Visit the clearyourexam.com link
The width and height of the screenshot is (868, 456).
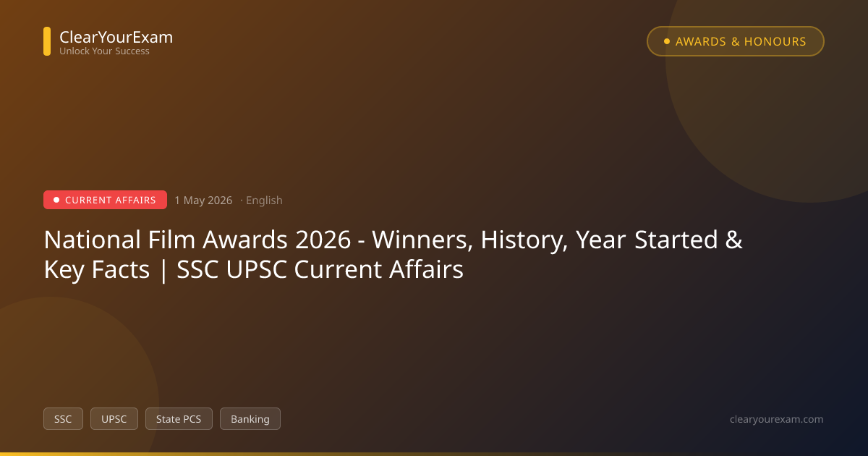[x=777, y=419]
